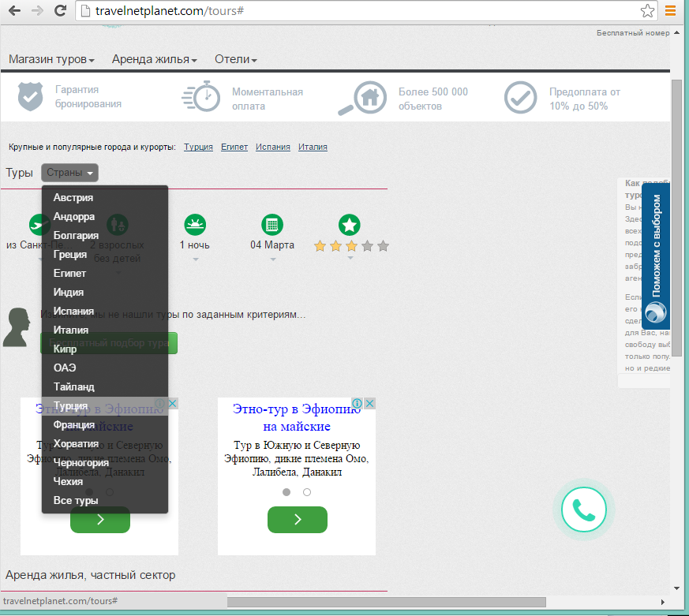The height and width of the screenshot is (616, 689).
Task: Click the airplane departure city icon
Action: coord(39,225)
